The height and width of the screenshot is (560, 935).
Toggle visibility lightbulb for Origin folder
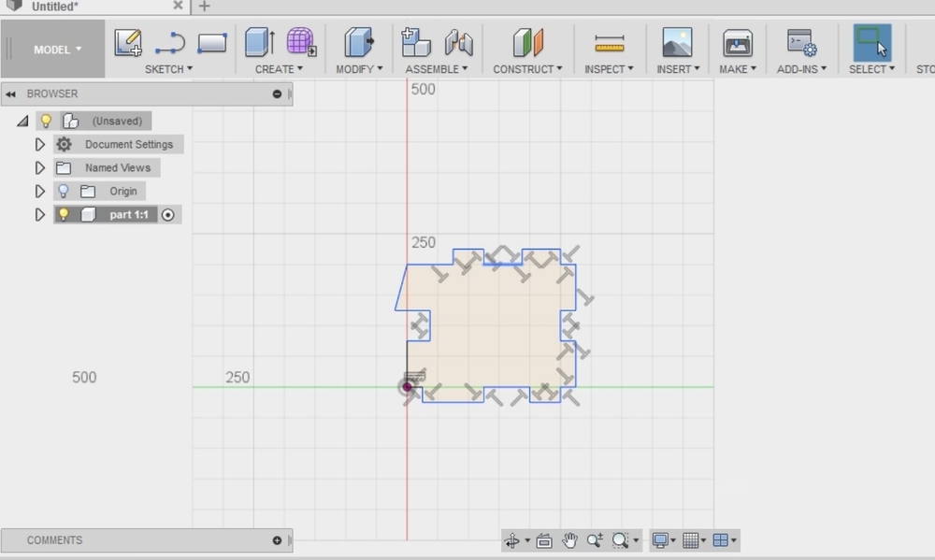coord(64,191)
